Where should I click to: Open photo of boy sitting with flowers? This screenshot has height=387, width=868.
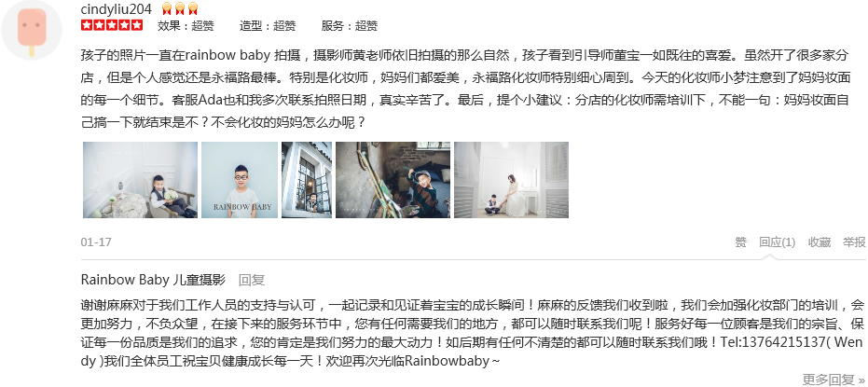[x=140, y=180]
